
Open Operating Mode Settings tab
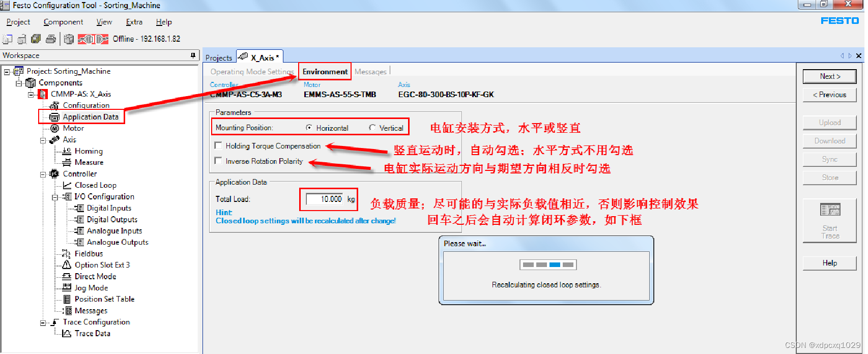(252, 72)
